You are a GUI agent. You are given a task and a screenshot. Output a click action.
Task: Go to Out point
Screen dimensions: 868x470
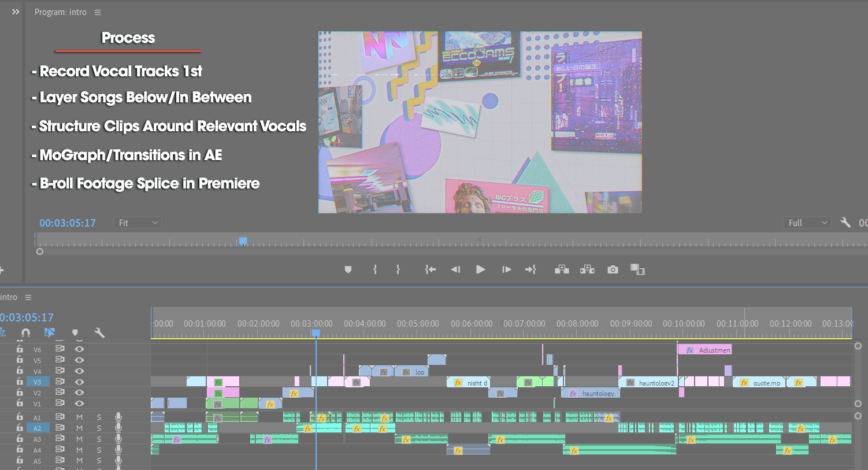[x=531, y=269]
